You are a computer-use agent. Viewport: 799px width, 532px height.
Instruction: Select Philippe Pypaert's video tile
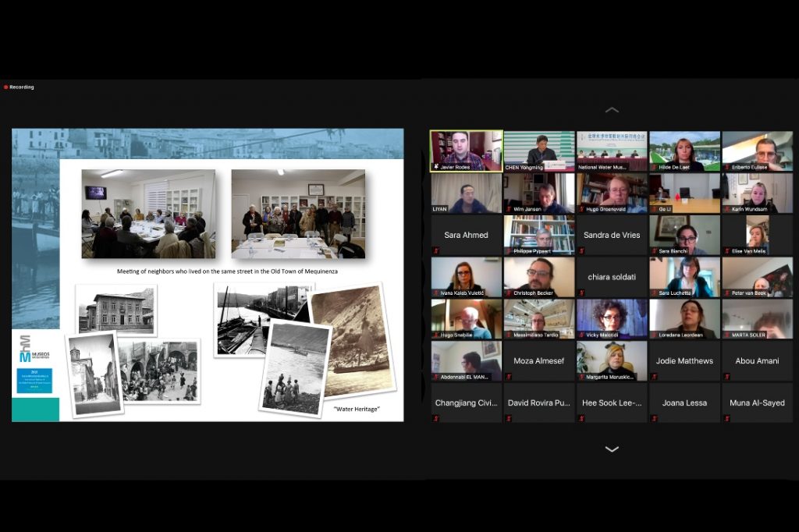[x=538, y=235]
